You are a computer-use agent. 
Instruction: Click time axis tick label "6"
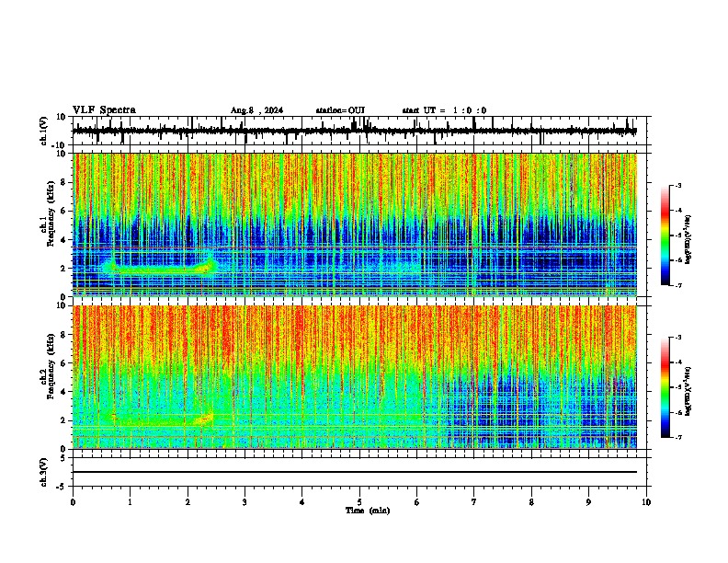click(417, 502)
